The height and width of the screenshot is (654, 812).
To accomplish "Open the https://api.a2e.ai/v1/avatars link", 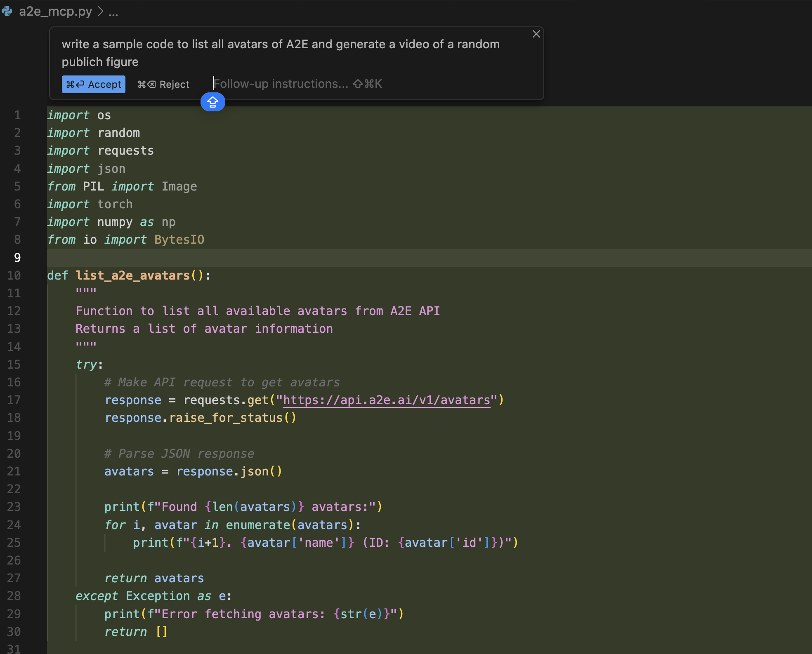I will pyautogui.click(x=387, y=400).
